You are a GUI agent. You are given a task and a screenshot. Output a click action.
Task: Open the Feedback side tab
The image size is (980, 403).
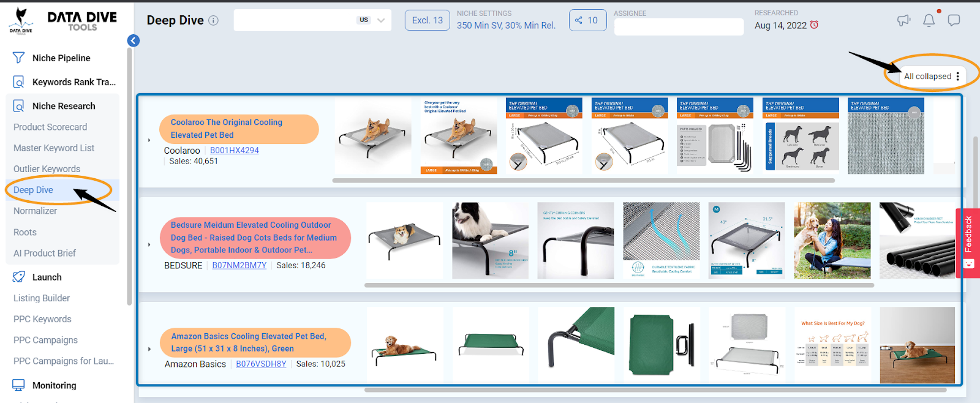[x=968, y=243]
